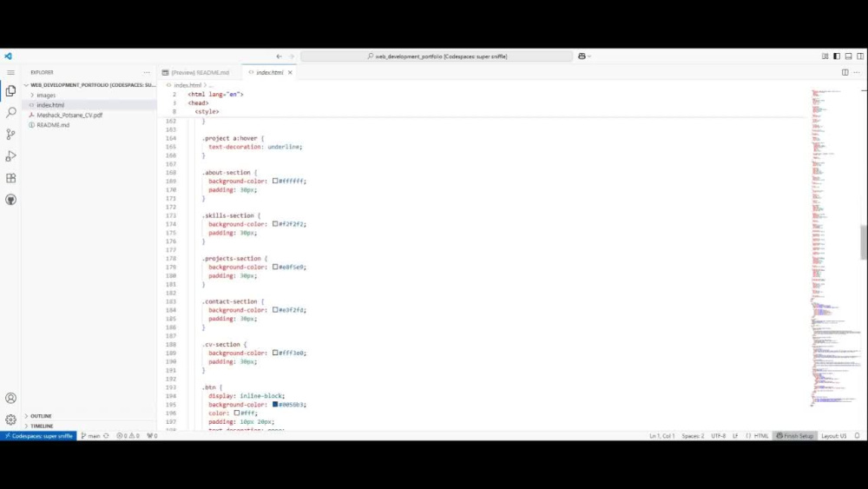The width and height of the screenshot is (868, 489).
Task: Expand the images folder
Action: point(46,96)
